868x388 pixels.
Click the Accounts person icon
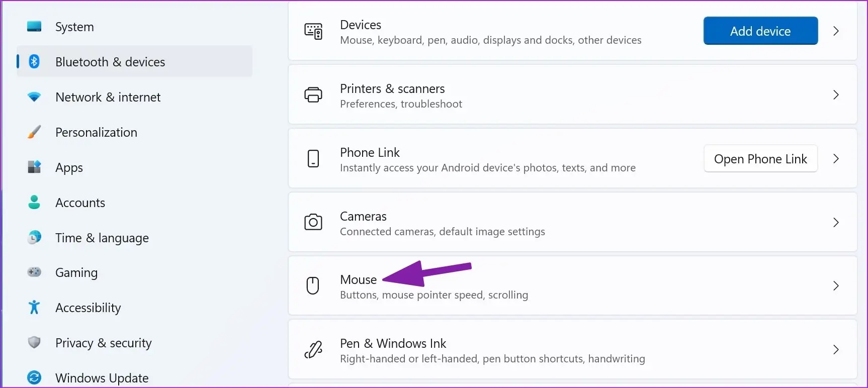pos(34,202)
